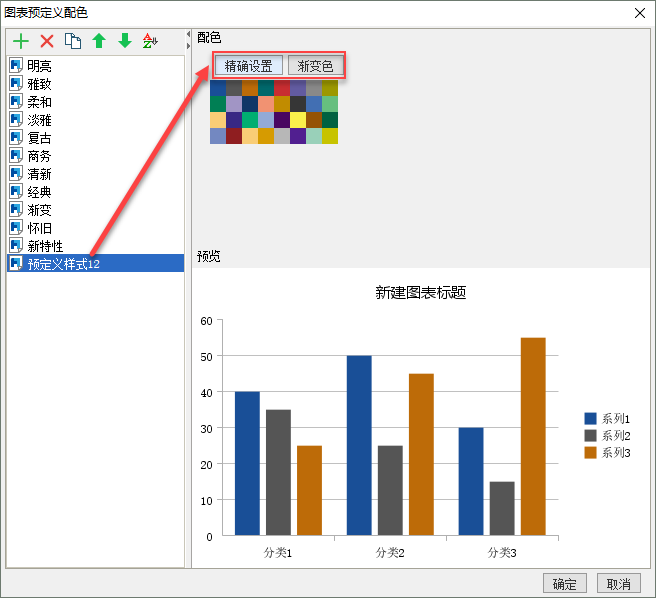Click the icon beside 商务
The width and height of the screenshot is (656, 598).
(x=16, y=156)
